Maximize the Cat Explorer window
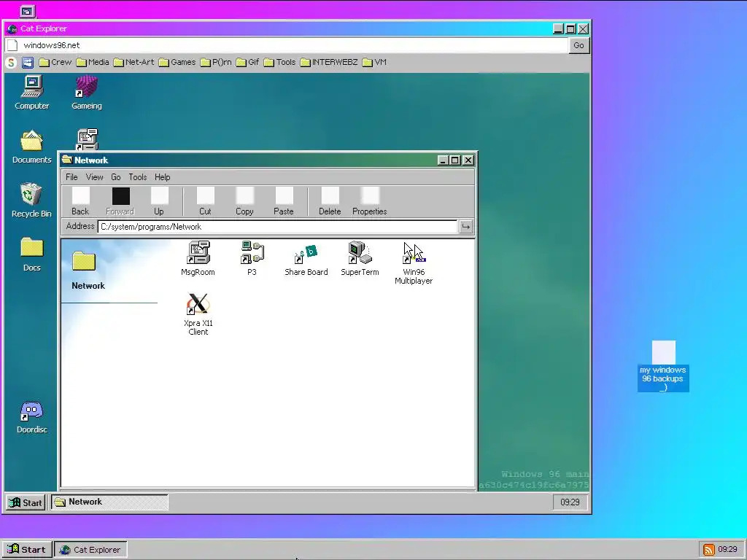This screenshot has height=560, width=747. 570,29
